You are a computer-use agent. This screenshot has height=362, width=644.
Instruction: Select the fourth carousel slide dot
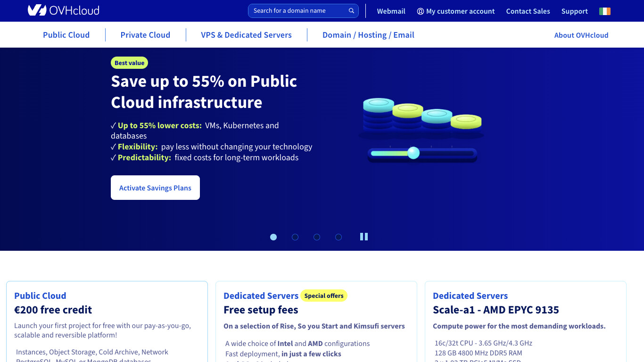(339, 237)
